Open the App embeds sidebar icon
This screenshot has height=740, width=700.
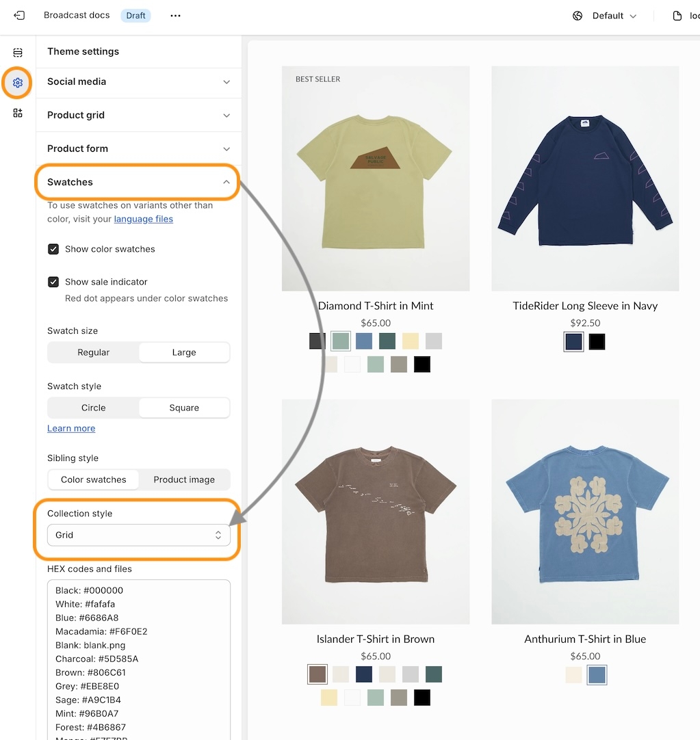(18, 113)
